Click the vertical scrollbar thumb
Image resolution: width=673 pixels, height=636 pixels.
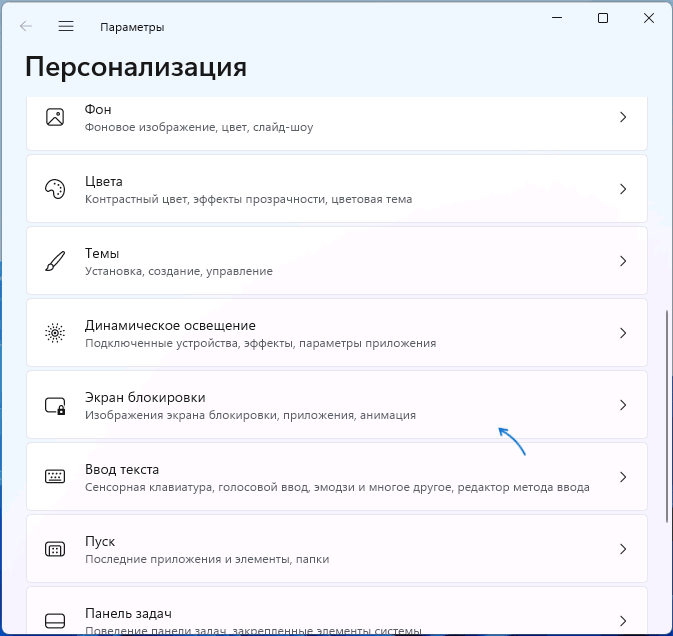pos(667,416)
